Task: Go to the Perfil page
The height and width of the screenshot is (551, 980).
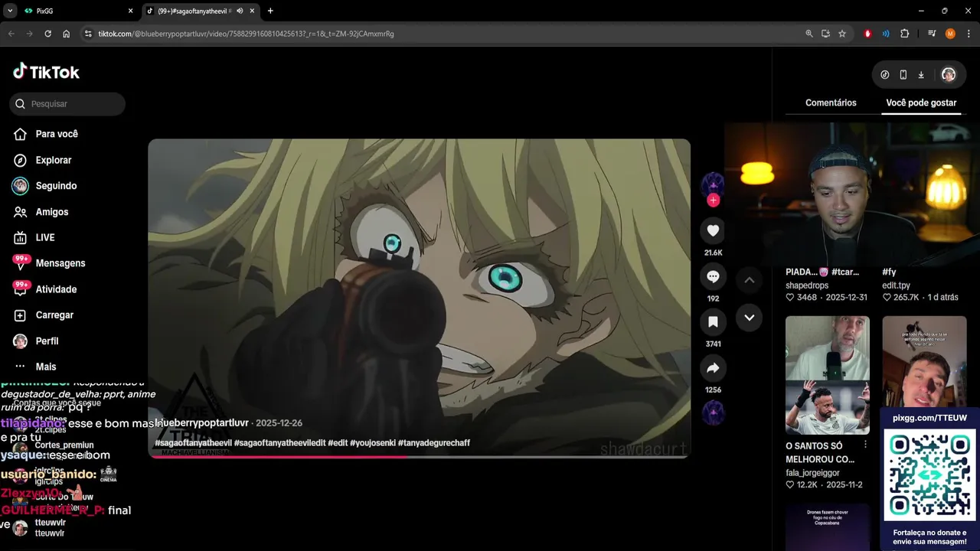Action: tap(36, 341)
